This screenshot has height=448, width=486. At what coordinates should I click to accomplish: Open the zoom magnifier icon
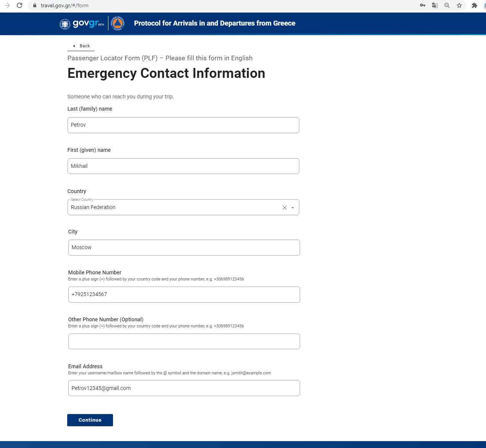pyautogui.click(x=447, y=5)
